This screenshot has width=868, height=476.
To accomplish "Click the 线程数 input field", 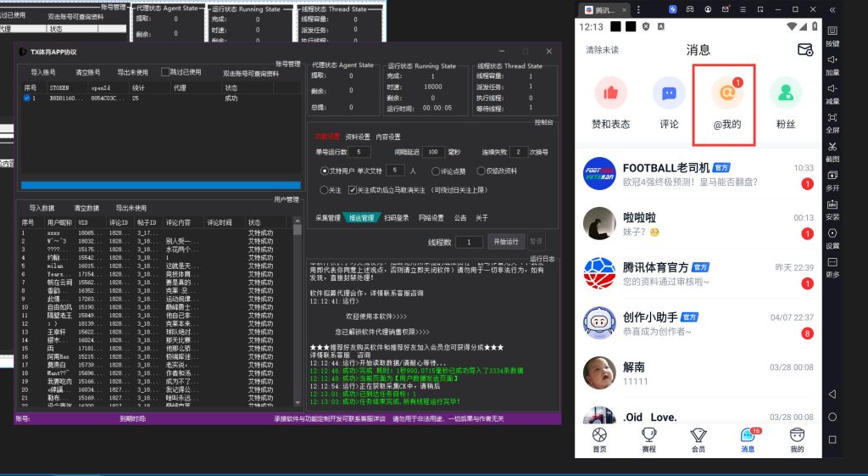I will click(468, 242).
